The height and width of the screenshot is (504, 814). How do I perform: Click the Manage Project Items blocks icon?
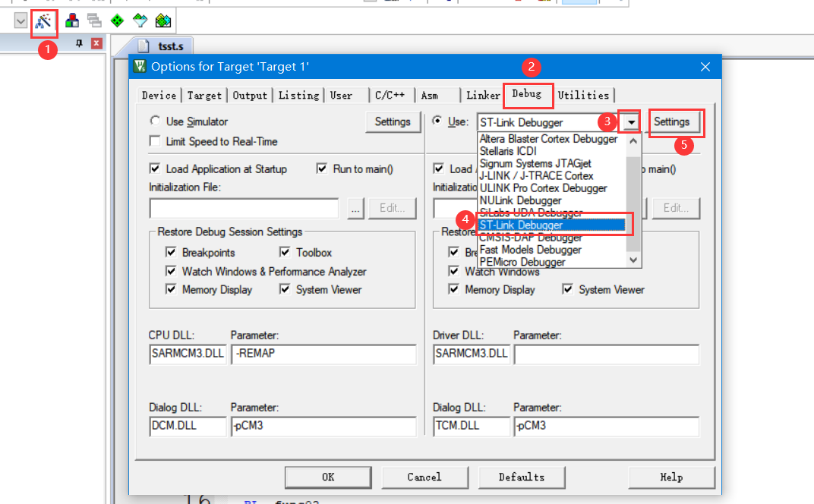[x=71, y=20]
